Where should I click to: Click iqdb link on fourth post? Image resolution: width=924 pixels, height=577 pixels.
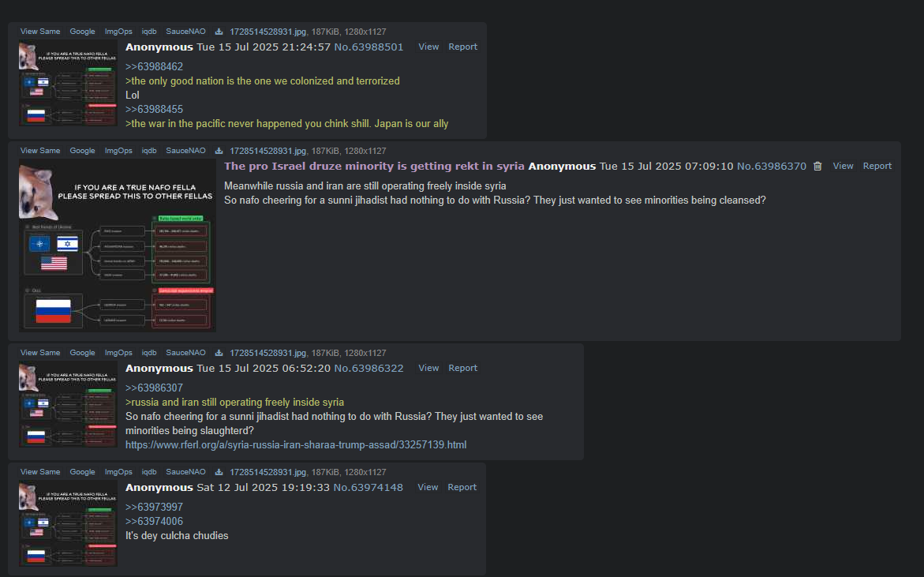149,472
